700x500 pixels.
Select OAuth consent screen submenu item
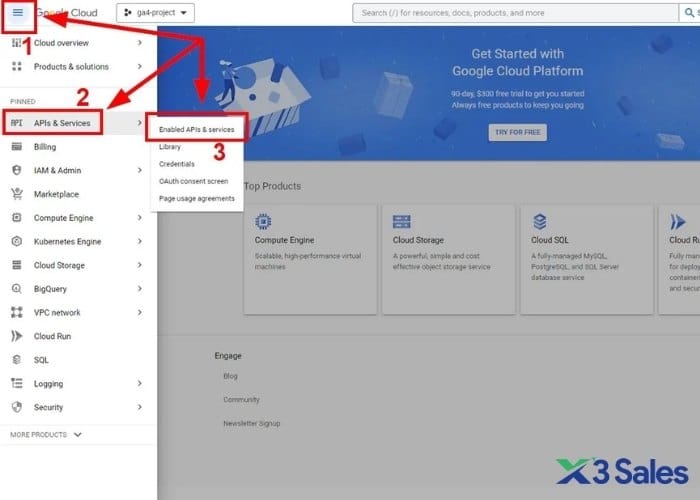click(x=196, y=181)
